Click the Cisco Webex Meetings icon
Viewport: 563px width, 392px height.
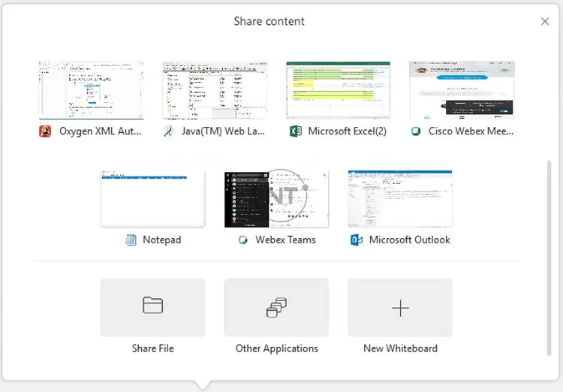(x=415, y=131)
